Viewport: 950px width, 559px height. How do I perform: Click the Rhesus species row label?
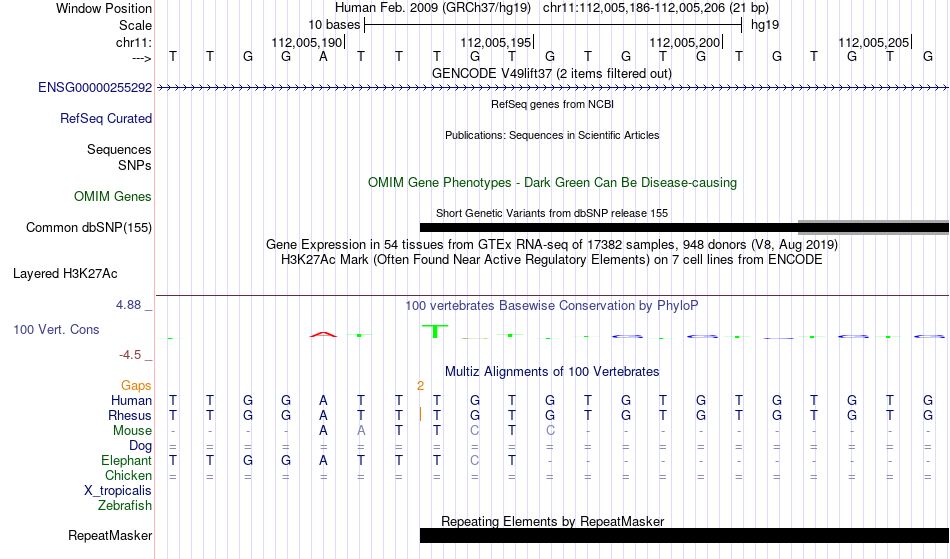130,415
